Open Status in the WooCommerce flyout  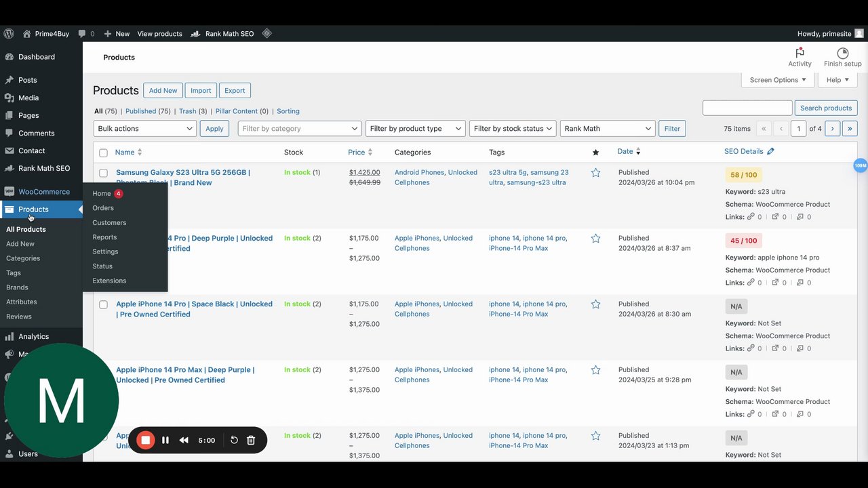[x=102, y=266]
